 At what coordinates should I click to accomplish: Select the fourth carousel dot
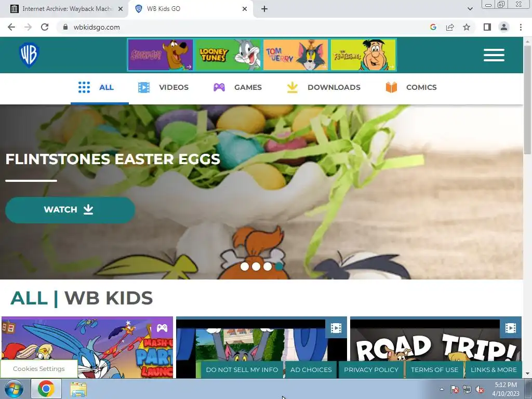click(279, 267)
